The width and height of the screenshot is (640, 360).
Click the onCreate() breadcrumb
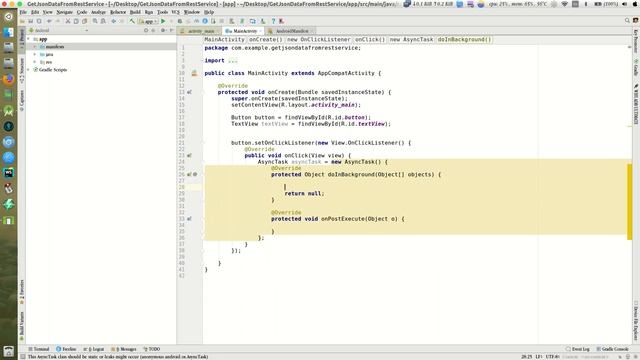coord(265,40)
